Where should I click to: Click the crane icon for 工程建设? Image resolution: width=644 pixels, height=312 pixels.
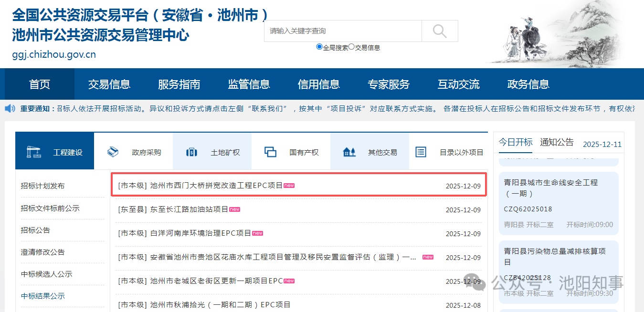click(33, 152)
